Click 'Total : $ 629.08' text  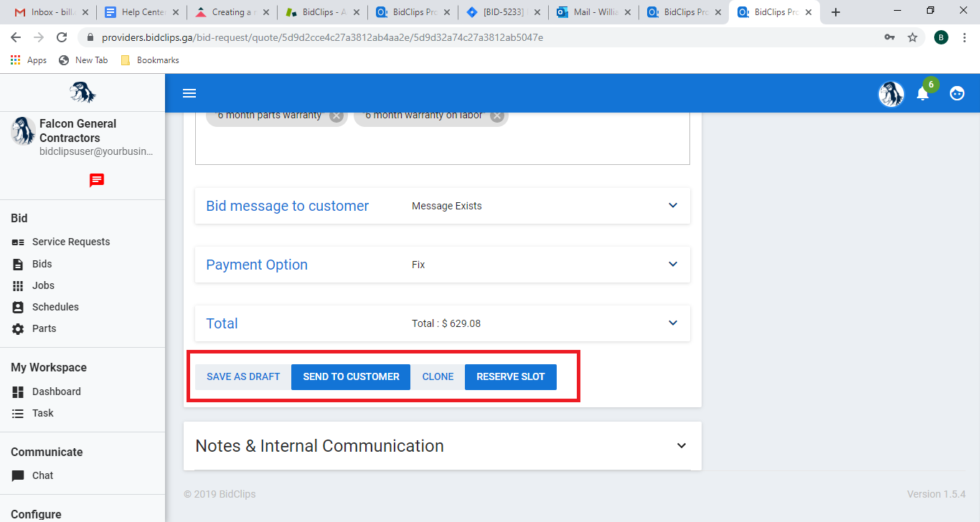(446, 323)
